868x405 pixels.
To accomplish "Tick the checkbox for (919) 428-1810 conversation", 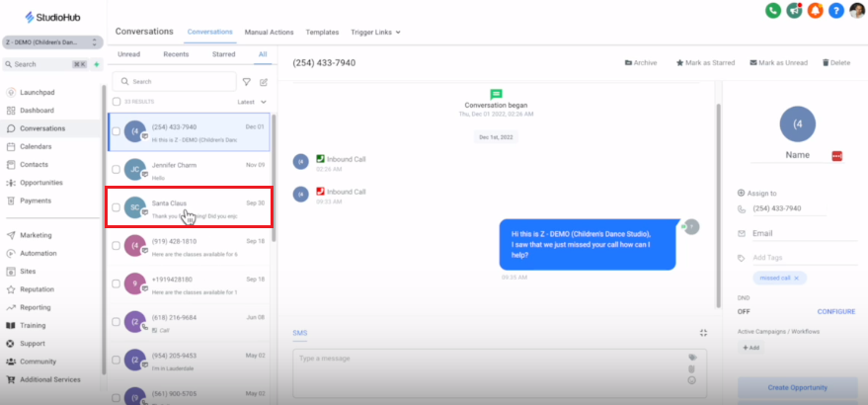I will [117, 246].
